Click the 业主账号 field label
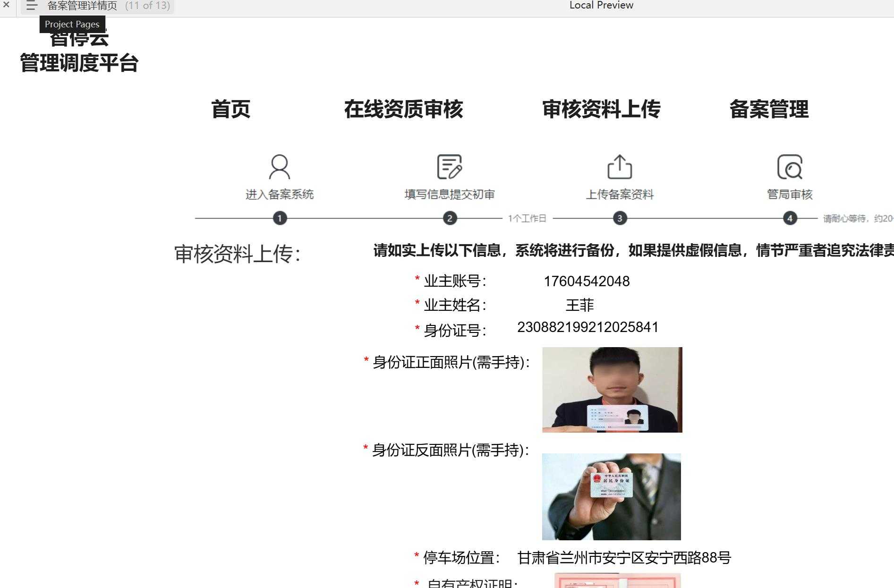 (455, 281)
